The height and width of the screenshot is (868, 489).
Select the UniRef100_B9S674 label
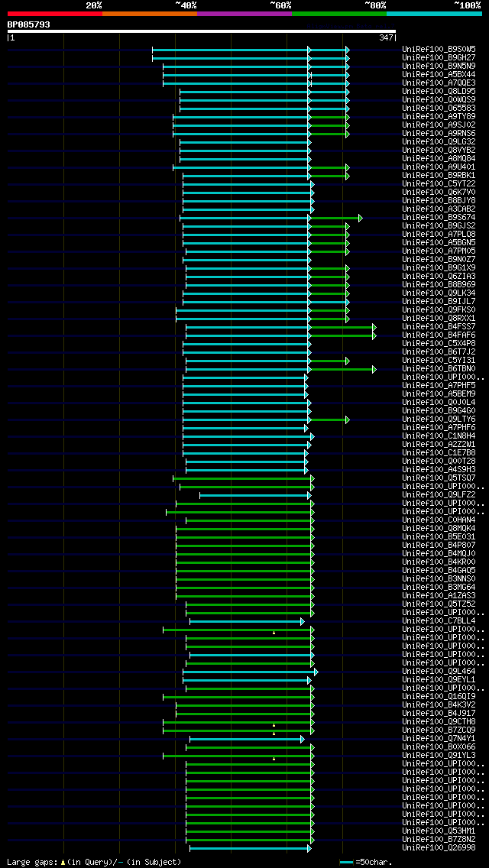click(x=439, y=217)
